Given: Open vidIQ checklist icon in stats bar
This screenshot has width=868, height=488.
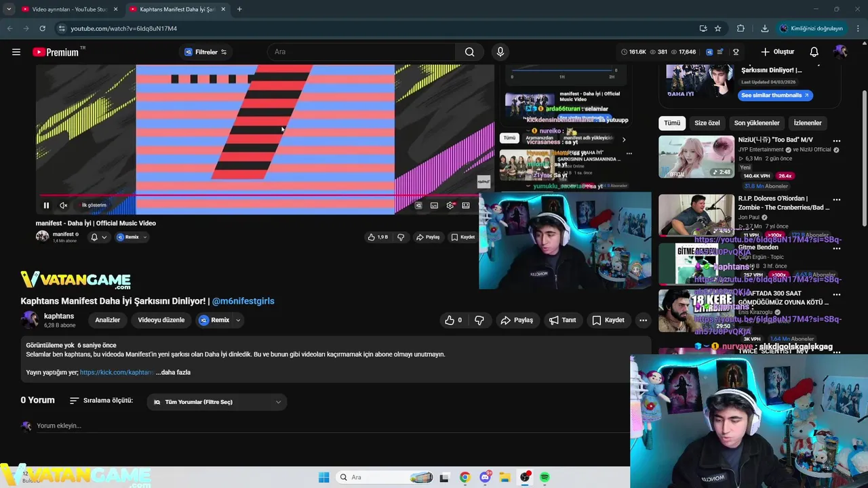Looking at the screenshot, I should pyautogui.click(x=720, y=52).
